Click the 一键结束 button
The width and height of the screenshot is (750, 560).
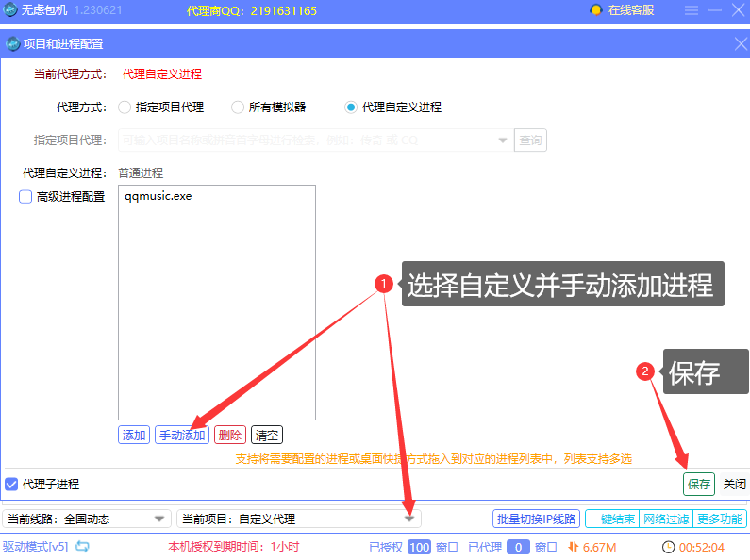pyautogui.click(x=612, y=519)
